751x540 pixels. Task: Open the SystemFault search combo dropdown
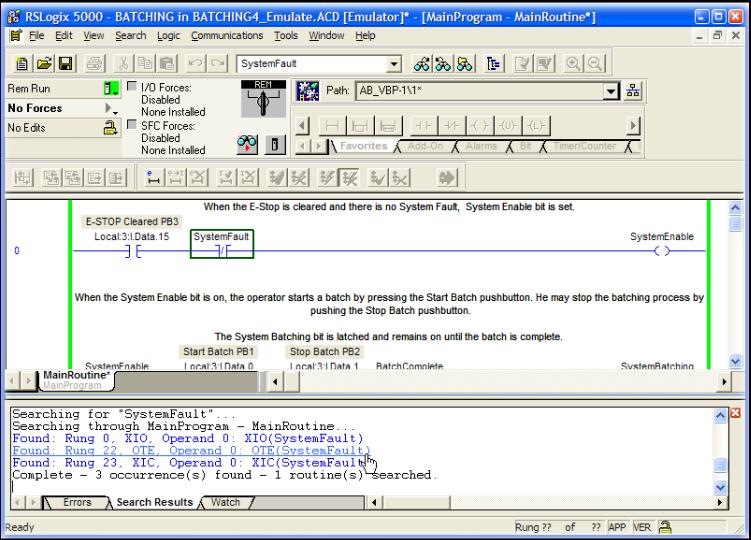(x=394, y=64)
